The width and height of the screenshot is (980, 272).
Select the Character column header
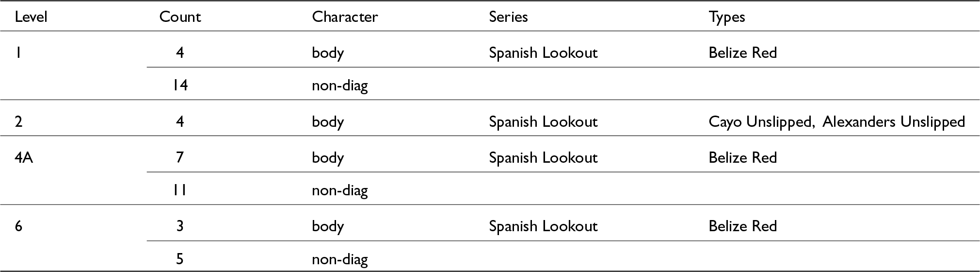pyautogui.click(x=345, y=17)
